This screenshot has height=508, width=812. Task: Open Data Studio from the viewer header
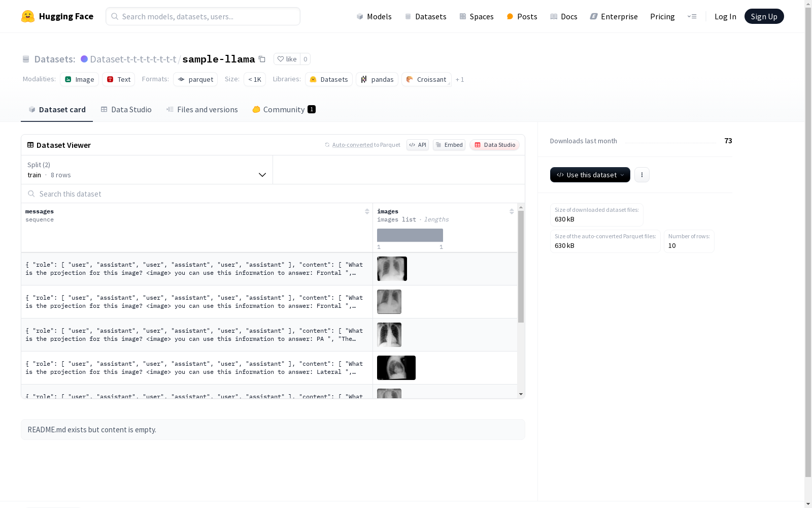(495, 145)
